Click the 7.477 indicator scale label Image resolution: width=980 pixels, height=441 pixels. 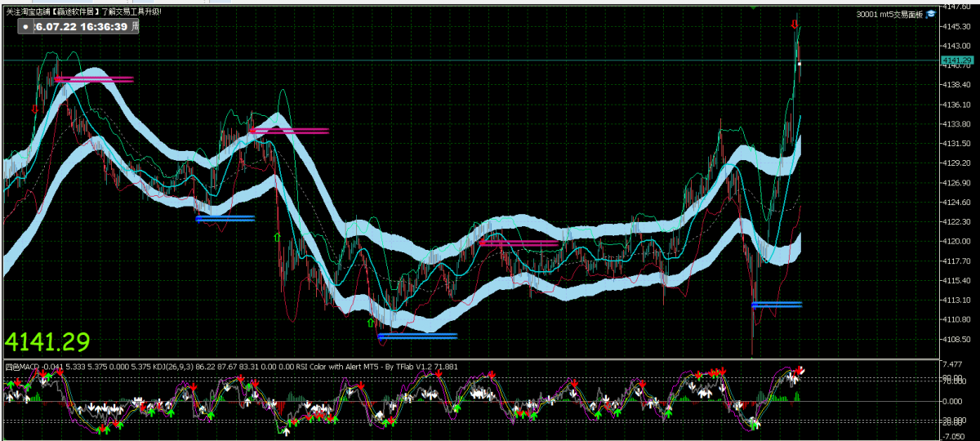click(952, 363)
